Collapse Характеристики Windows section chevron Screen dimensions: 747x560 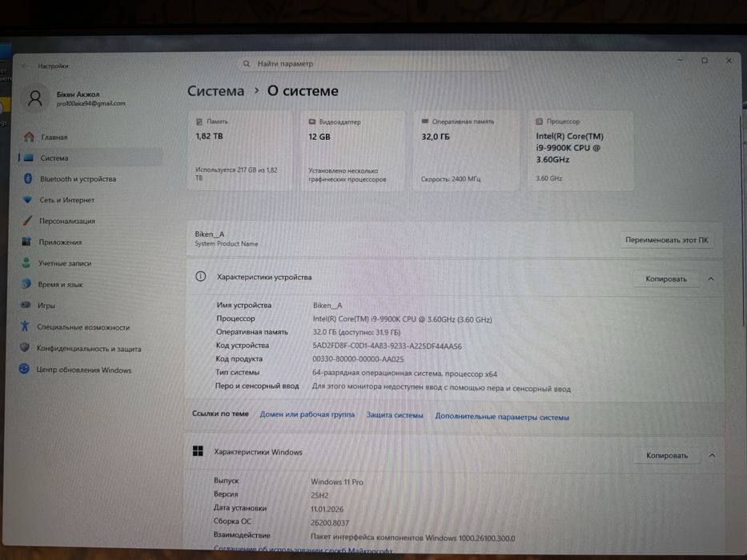coord(712,455)
